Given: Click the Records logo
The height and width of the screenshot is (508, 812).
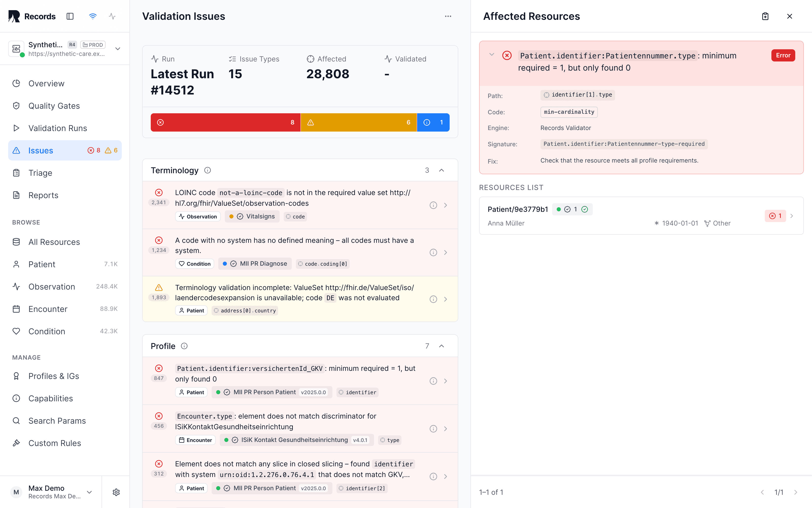Looking at the screenshot, I should 32,16.
